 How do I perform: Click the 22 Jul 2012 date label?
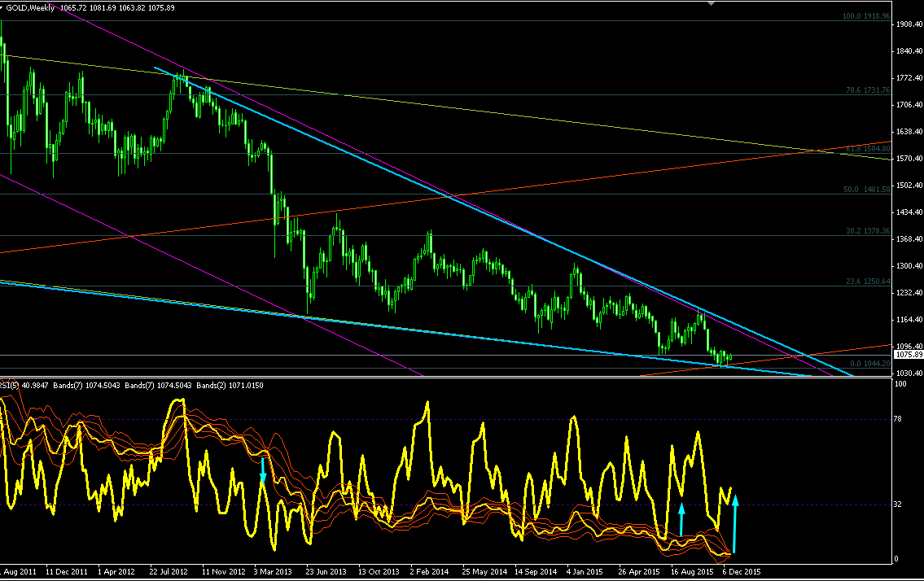point(169,571)
